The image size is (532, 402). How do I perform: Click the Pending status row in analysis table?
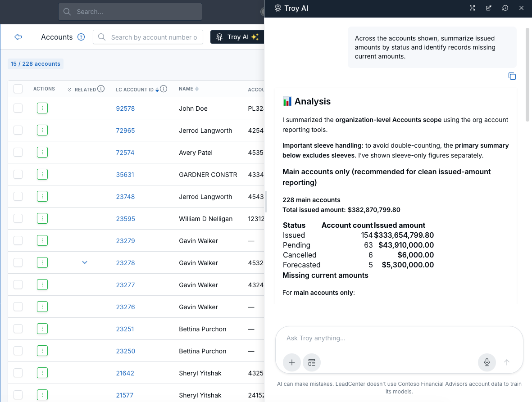coord(358,245)
